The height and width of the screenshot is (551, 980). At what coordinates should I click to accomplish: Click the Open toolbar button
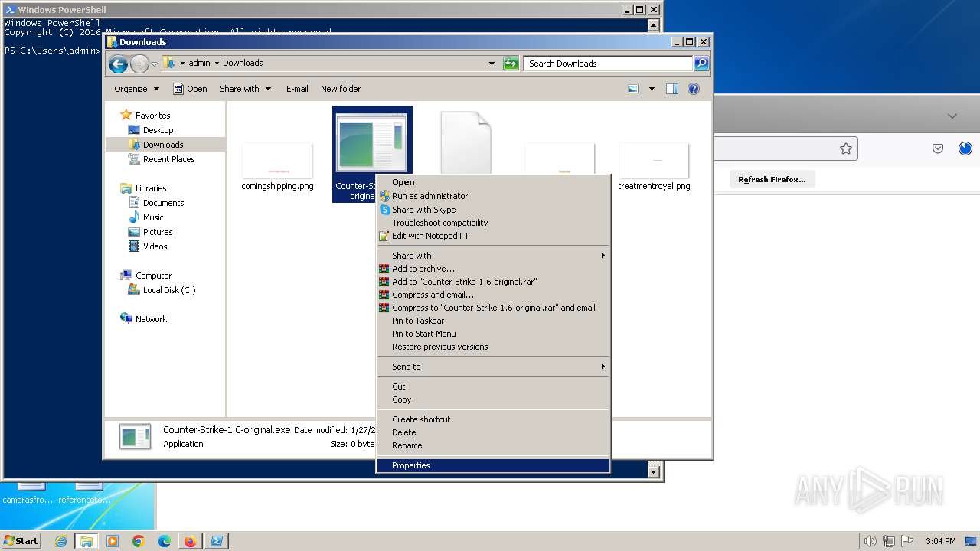click(x=190, y=89)
